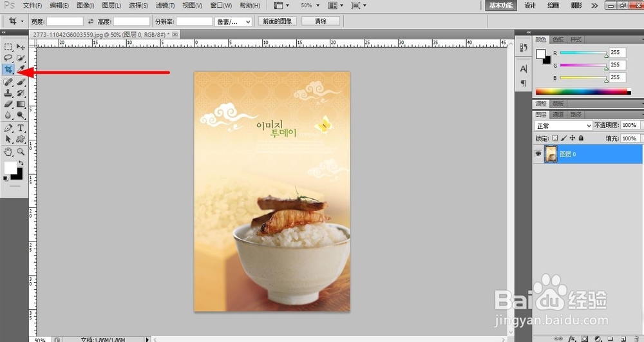The height and width of the screenshot is (342, 644).
Task: Select the Horizontal Type tool
Action: [x=21, y=128]
